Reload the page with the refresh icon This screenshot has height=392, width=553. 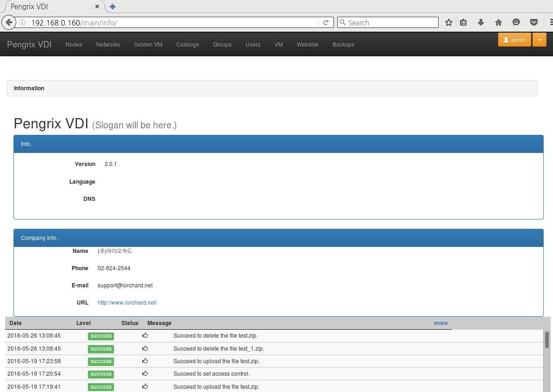click(326, 23)
